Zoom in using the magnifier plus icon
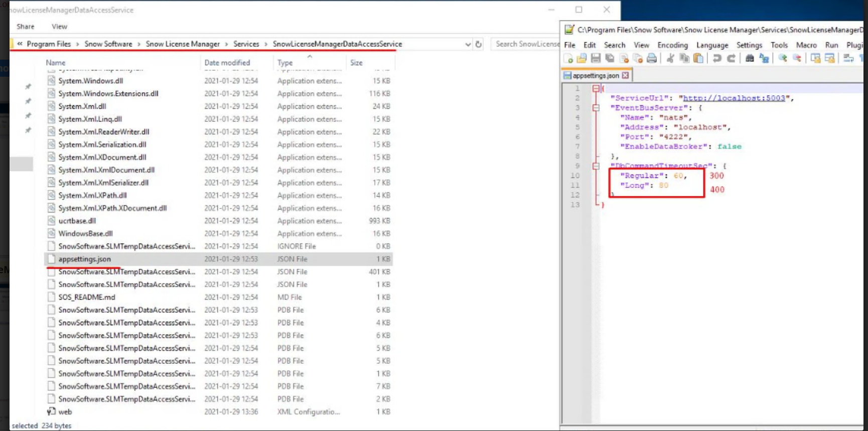The width and height of the screenshot is (868, 431). [x=783, y=59]
